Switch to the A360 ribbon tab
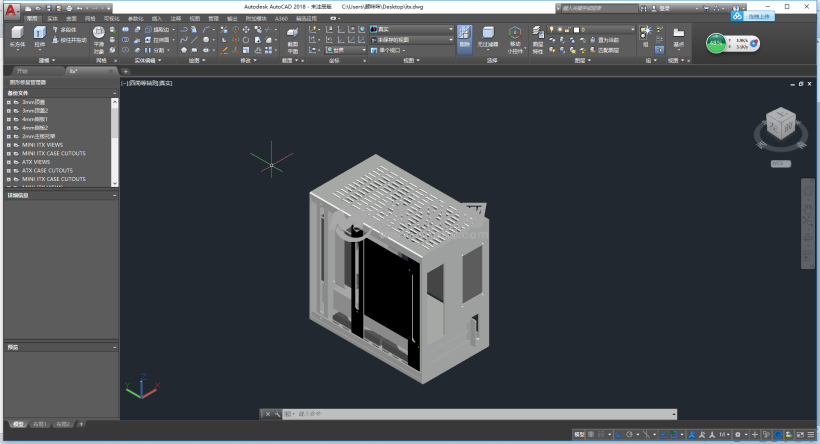This screenshot has width=820, height=444. tap(281, 18)
